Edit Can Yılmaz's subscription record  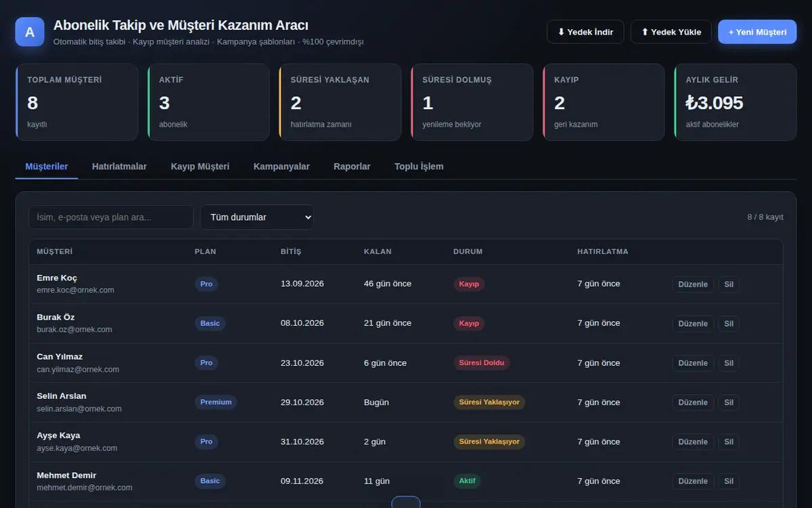693,363
